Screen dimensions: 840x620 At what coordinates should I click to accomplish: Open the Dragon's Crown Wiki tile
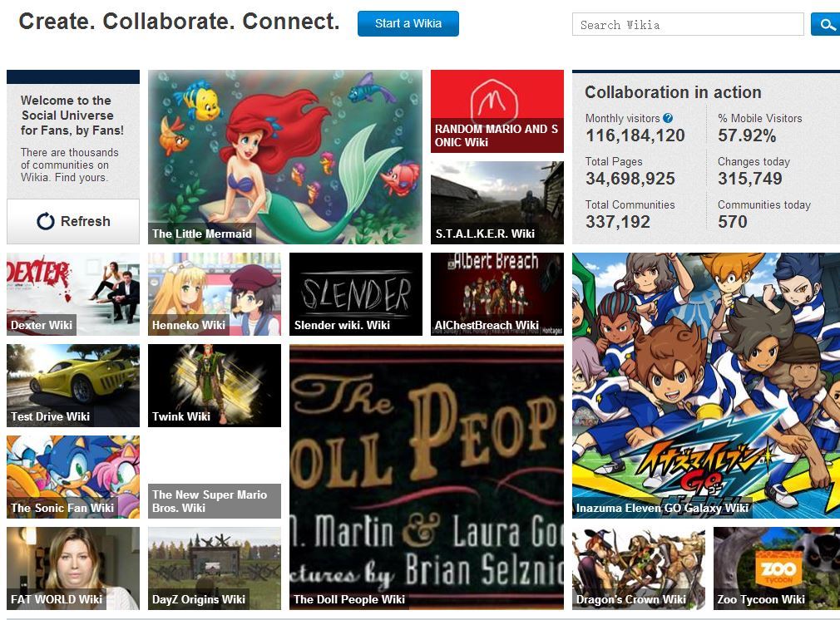[x=639, y=568]
